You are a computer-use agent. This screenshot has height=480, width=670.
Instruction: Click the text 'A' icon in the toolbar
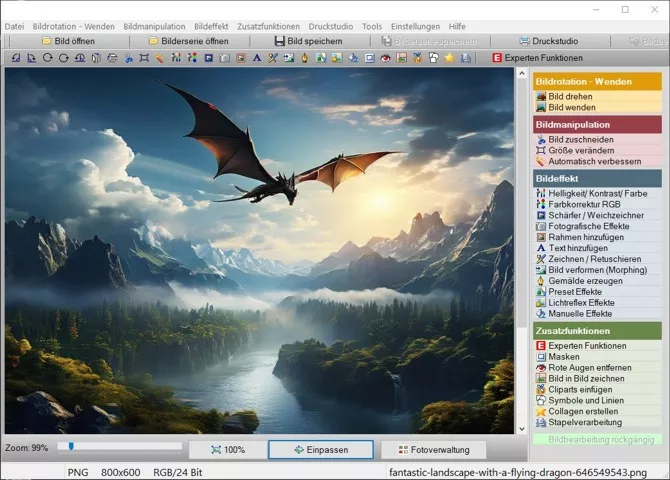coord(257,59)
